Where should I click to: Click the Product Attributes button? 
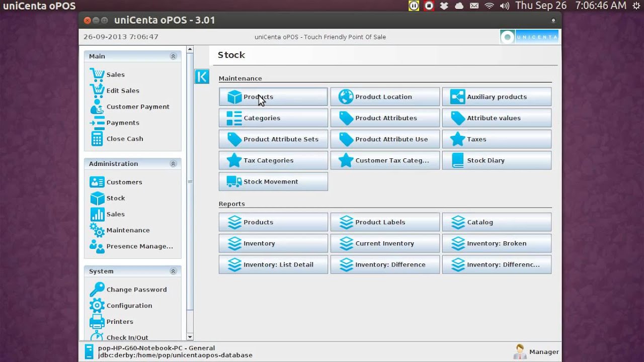(385, 118)
